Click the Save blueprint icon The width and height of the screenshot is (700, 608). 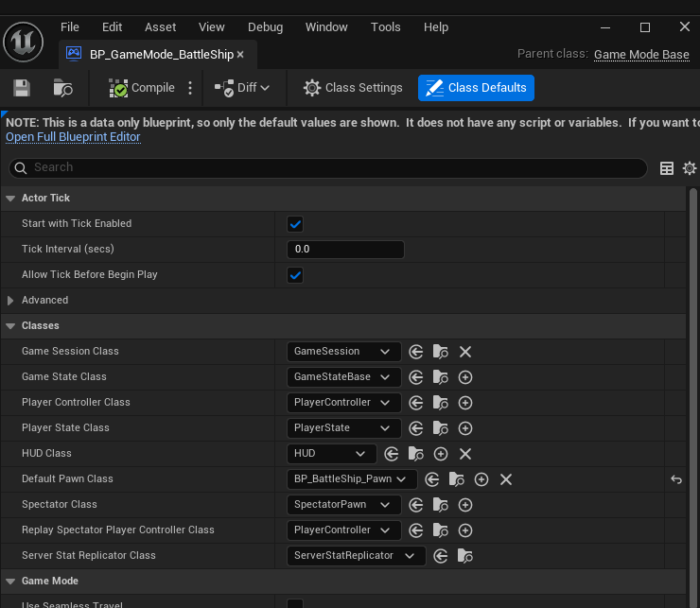[22, 88]
